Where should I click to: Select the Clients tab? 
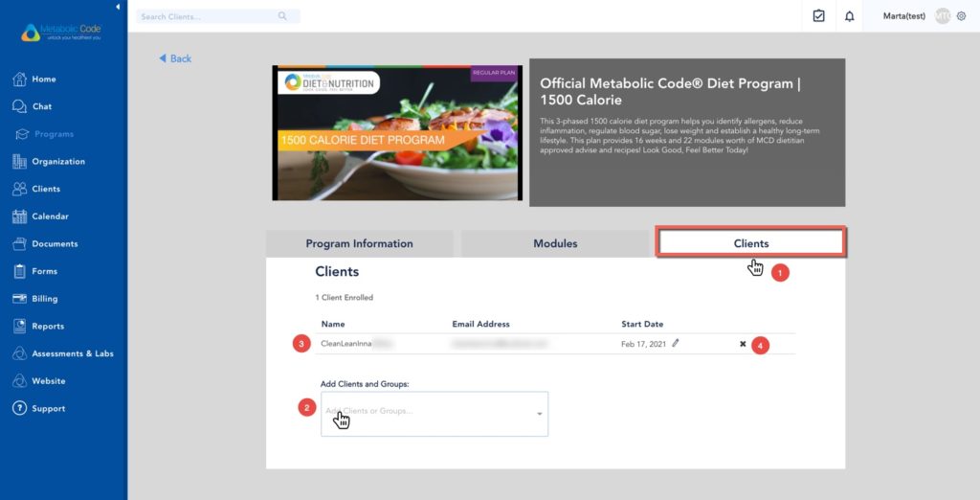[x=750, y=243]
